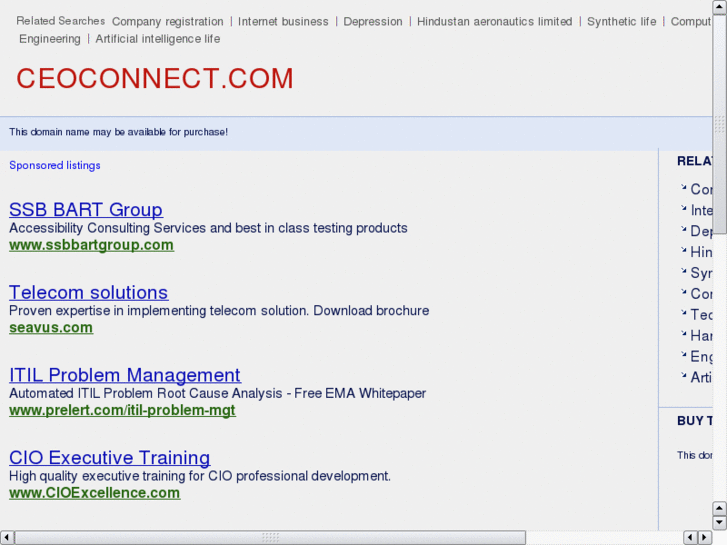Click the ITIL Problem Management description text
Screen dimensions: 727x545
[x=217, y=393]
